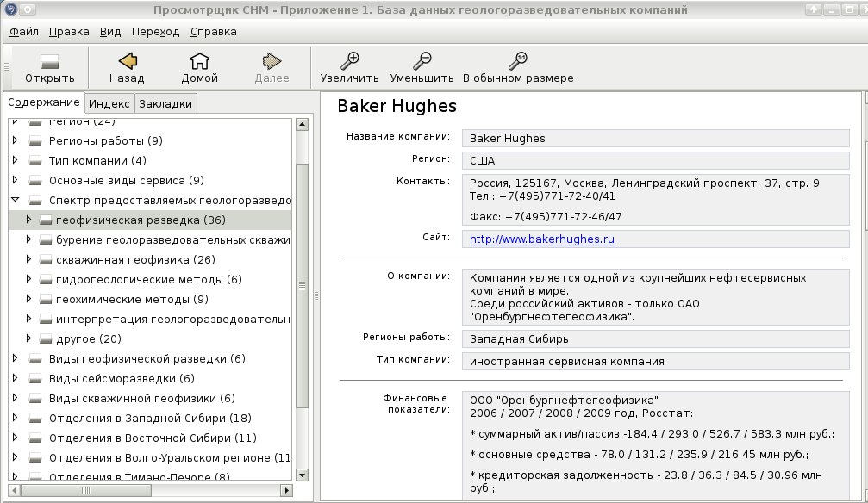Click the иностранная сервисная компания value
This screenshot has height=503, width=868.
[655, 362]
